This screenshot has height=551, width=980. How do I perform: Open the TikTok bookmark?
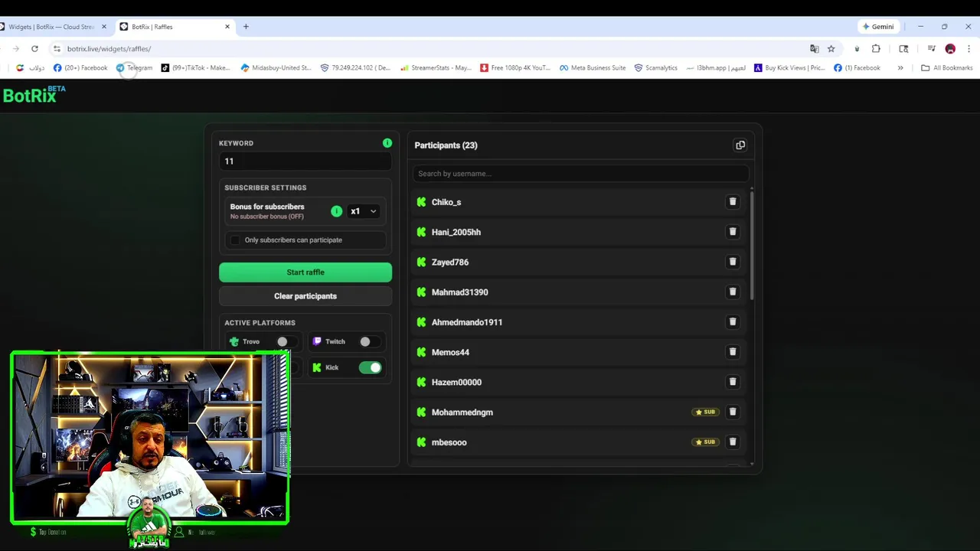(195, 67)
